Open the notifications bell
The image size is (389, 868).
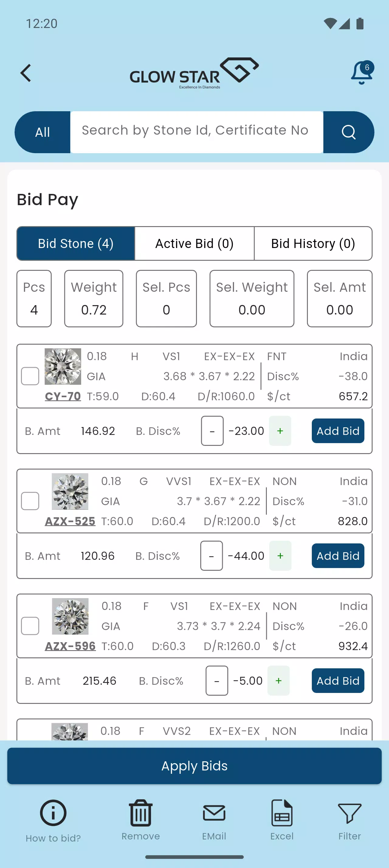362,73
